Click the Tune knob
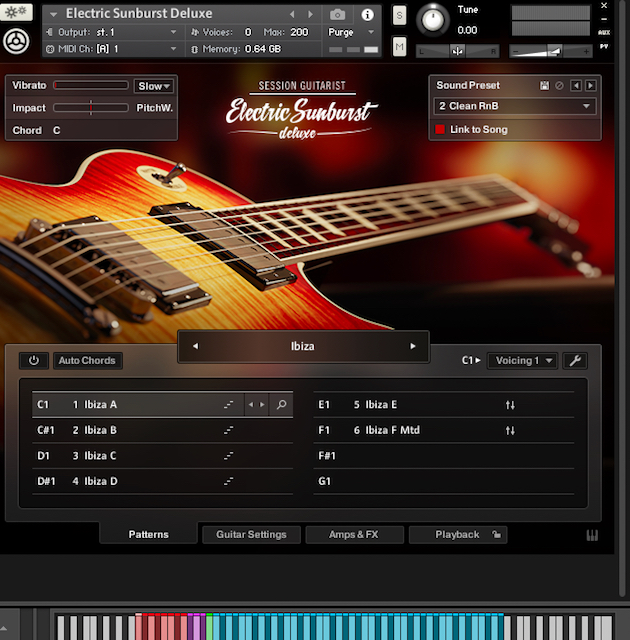Viewport: 630px width, 640px height. pyautogui.click(x=433, y=19)
